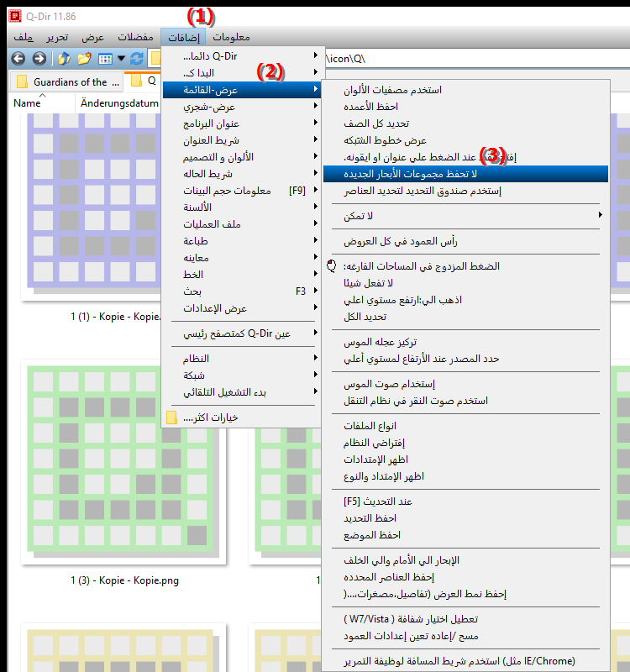Viewport: 630px width, 672px height.
Task: Open the عرض menu in menu bar
Action: pyautogui.click(x=93, y=37)
